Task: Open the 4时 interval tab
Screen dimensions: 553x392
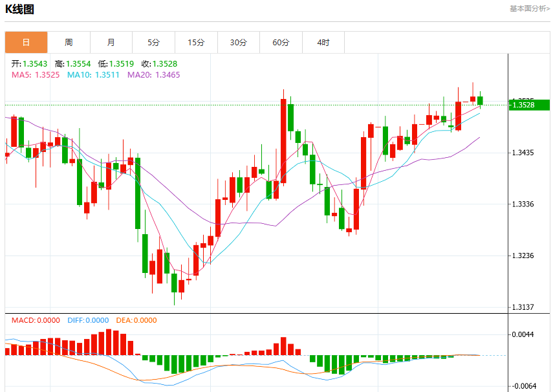Action: click(323, 42)
